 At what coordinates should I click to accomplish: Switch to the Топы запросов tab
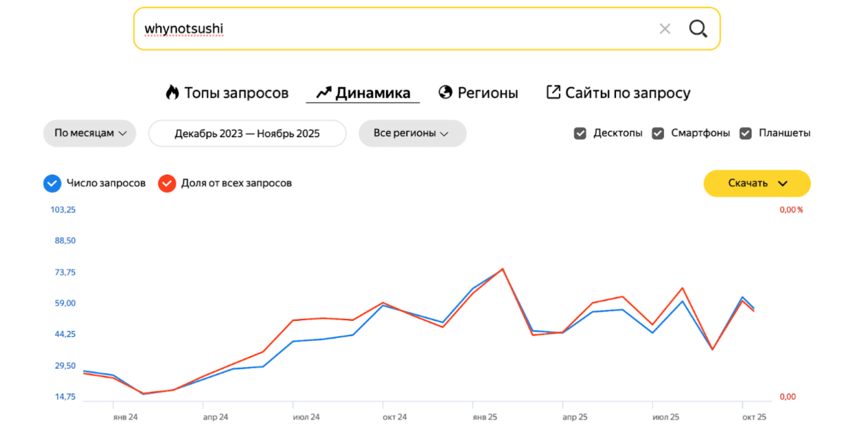coord(236,93)
